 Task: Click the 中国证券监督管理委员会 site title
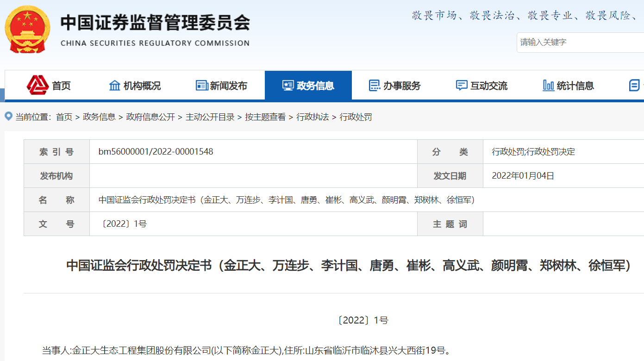click(155, 22)
